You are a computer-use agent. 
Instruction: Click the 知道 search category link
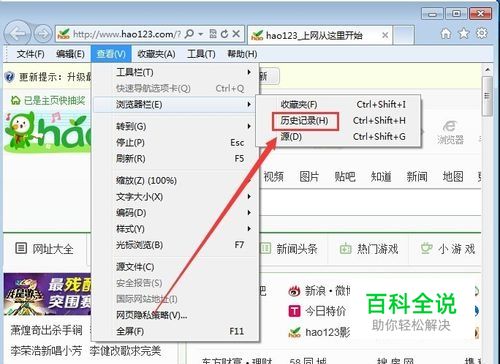pyautogui.click(x=381, y=176)
